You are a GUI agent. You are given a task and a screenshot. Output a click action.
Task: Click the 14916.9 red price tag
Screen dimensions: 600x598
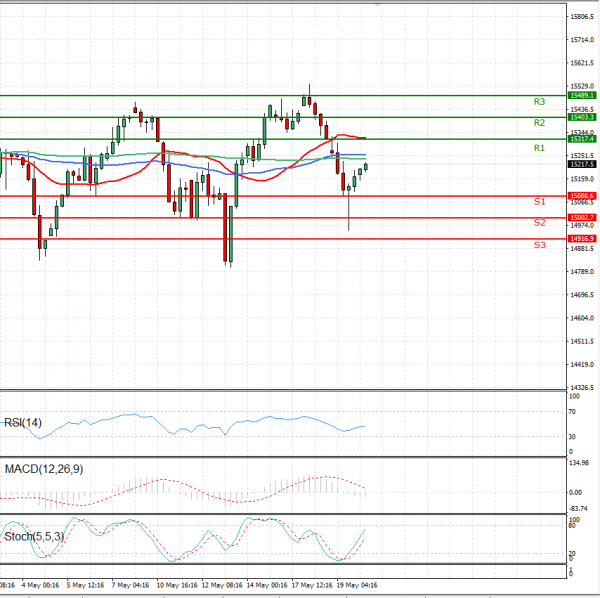point(582,239)
